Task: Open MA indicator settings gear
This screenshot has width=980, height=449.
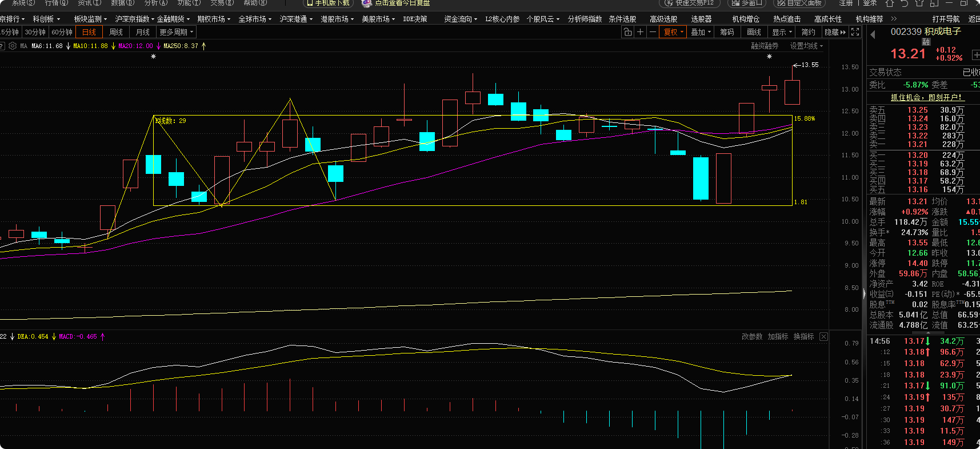Action: coord(13,46)
